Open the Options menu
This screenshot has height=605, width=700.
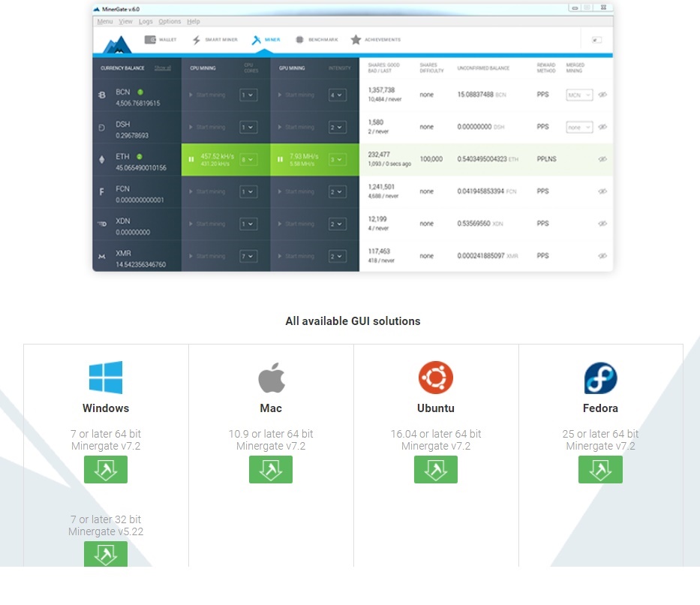pyautogui.click(x=170, y=22)
